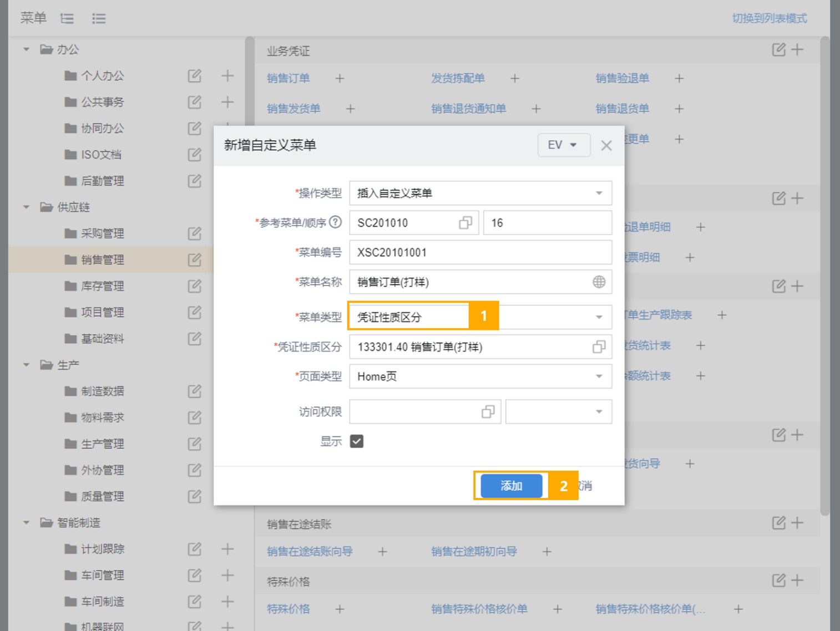The image size is (840, 631).
Task: Click the right page scrollbar
Action: click(825, 276)
